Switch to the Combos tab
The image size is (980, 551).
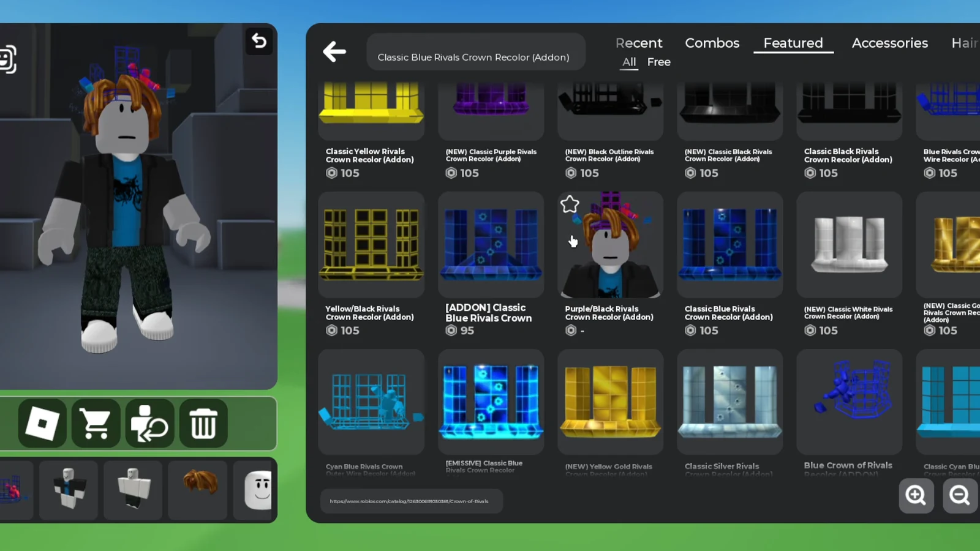(x=712, y=43)
